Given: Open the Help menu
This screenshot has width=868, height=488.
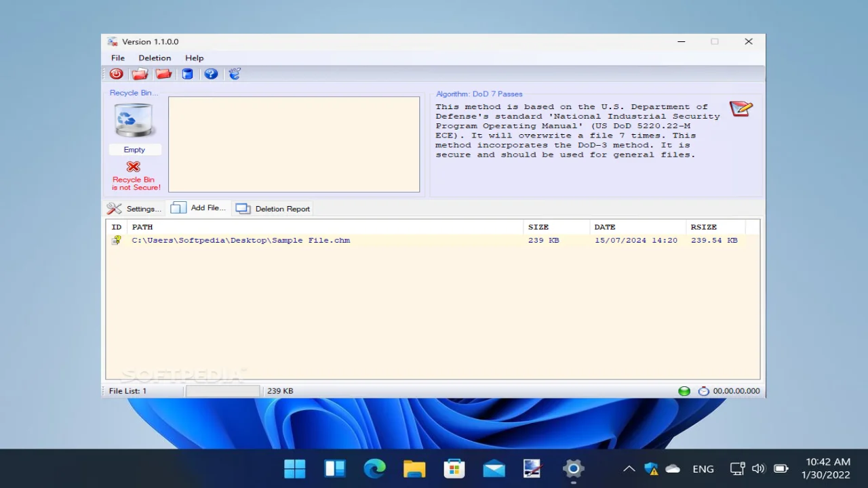Looking at the screenshot, I should pyautogui.click(x=195, y=58).
